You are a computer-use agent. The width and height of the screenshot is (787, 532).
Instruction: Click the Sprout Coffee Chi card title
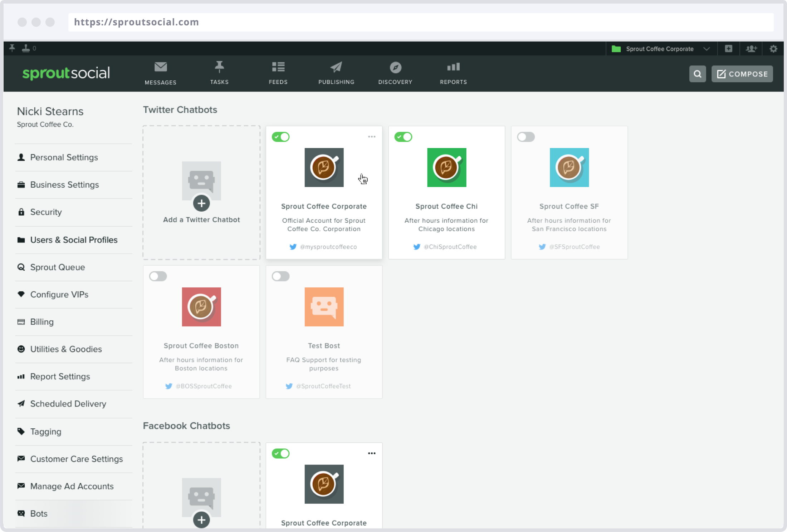coord(446,207)
